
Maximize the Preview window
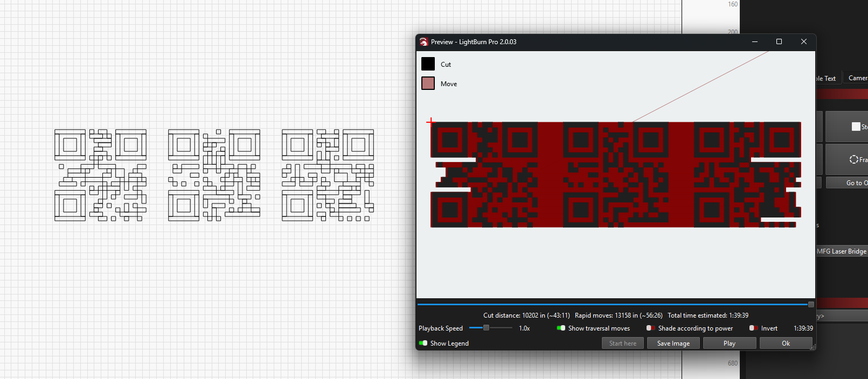click(779, 42)
